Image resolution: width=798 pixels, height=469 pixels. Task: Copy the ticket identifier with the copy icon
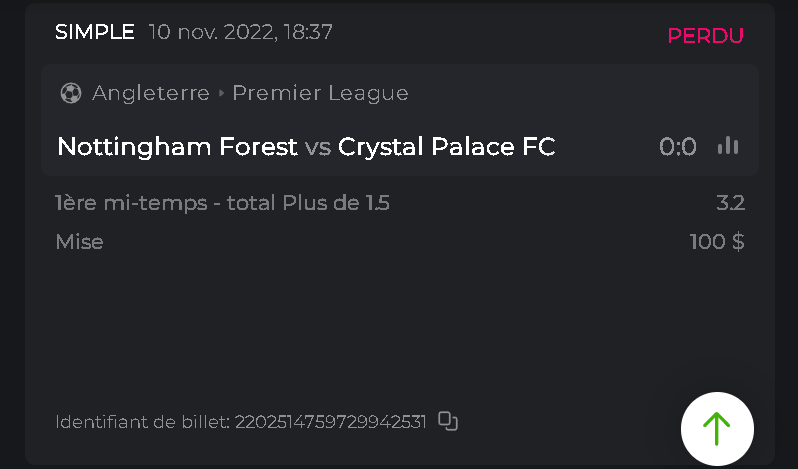tap(448, 421)
